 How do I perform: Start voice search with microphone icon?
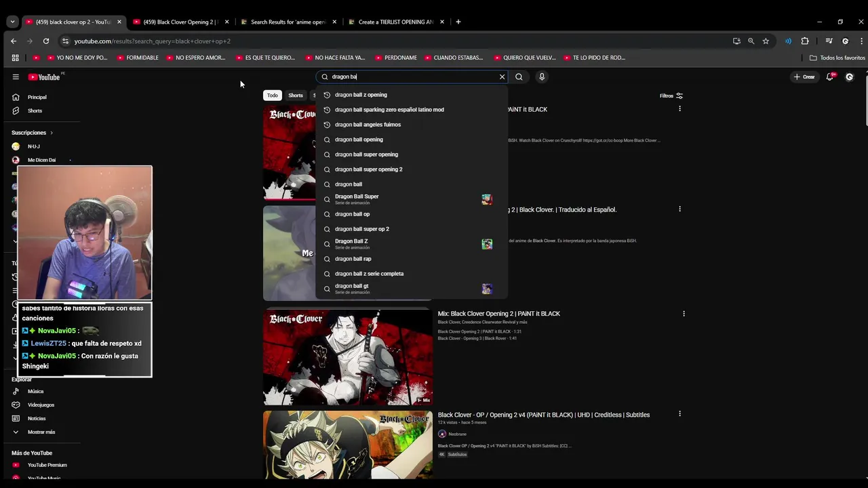click(541, 77)
